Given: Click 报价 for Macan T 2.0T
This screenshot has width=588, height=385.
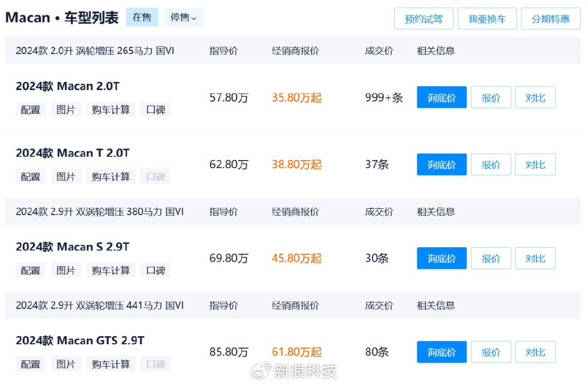Looking at the screenshot, I should point(491,165).
